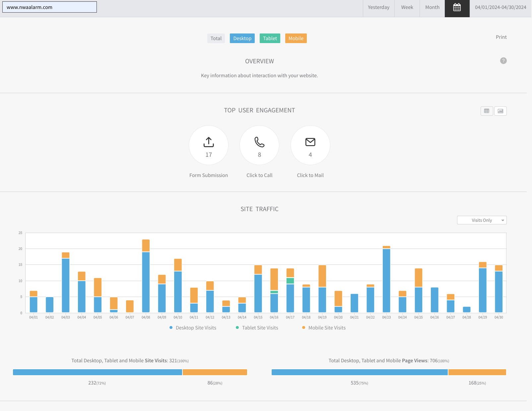This screenshot has width=532, height=411.
Task: Click the Click to Call label
Action: point(259,175)
